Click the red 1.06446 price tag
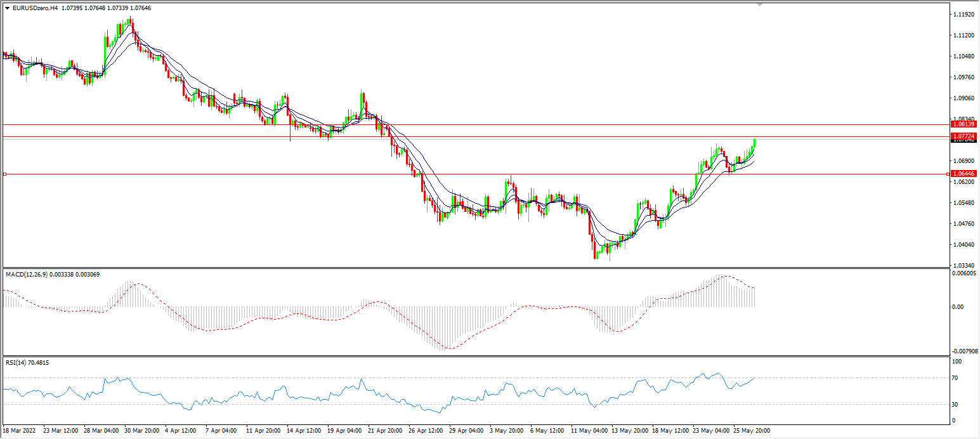980x439 pixels. click(x=964, y=173)
